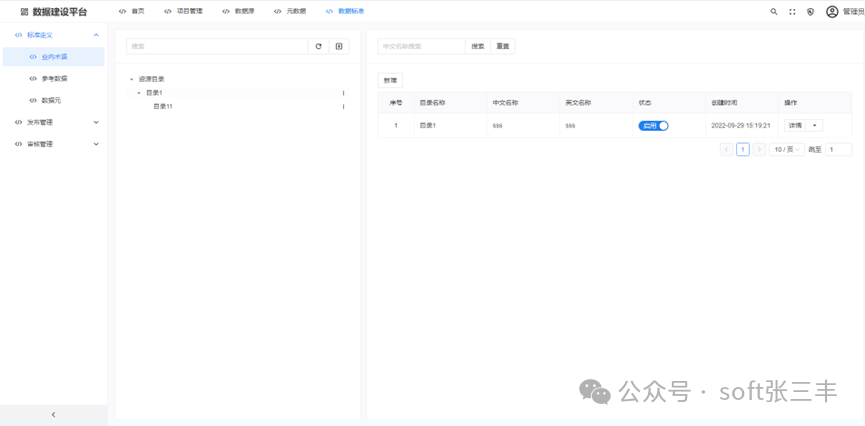Select the 数据标准 top navigation tab
The width and height of the screenshot is (865, 426).
tap(345, 11)
